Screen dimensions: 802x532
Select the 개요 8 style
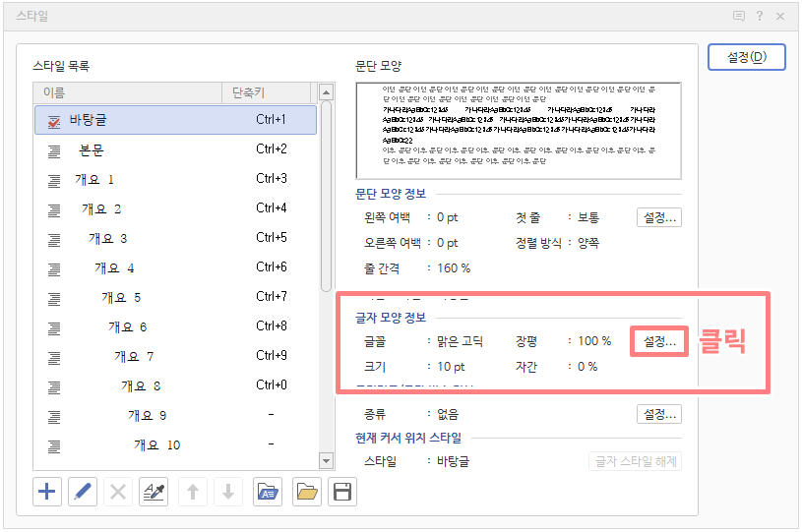coord(175,385)
